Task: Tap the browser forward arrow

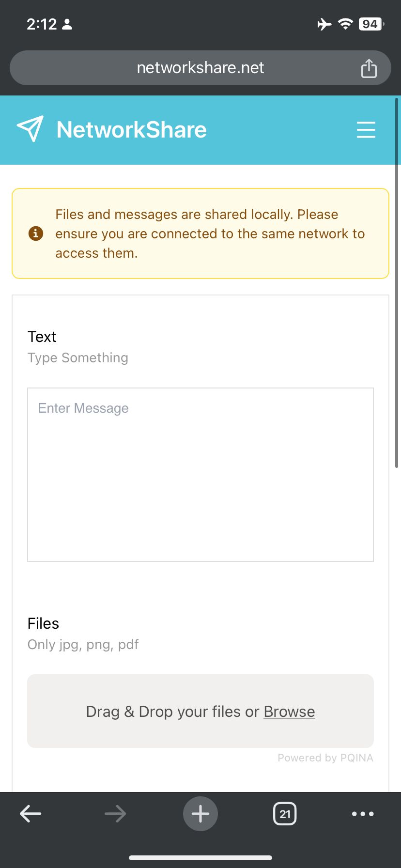Action: (115, 814)
